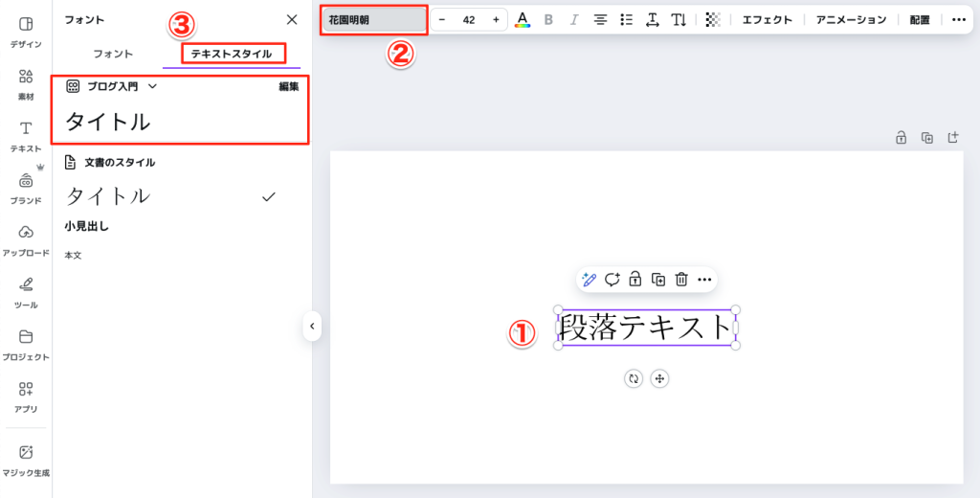Click the Magic Write pencil icon
This screenshot has width=980, height=498.
pos(589,279)
